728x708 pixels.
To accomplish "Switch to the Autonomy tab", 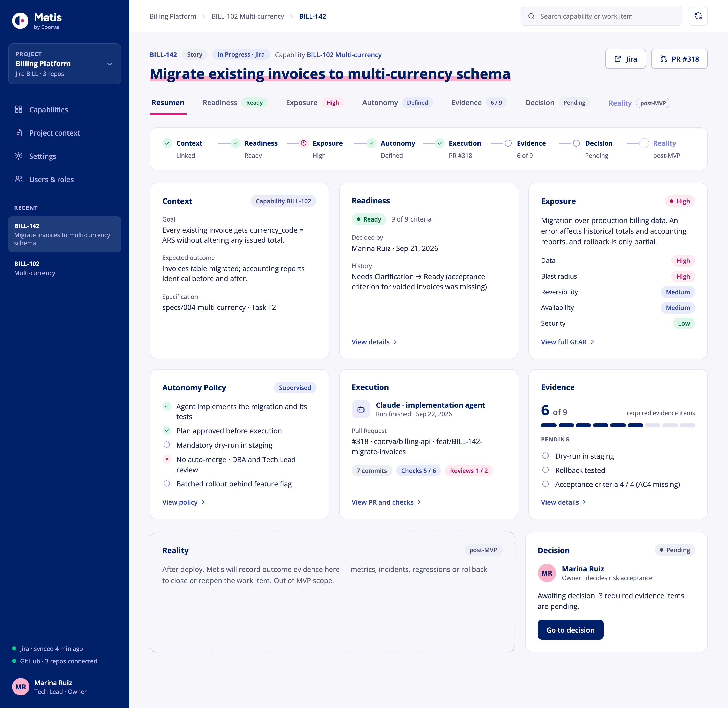I will (x=397, y=103).
